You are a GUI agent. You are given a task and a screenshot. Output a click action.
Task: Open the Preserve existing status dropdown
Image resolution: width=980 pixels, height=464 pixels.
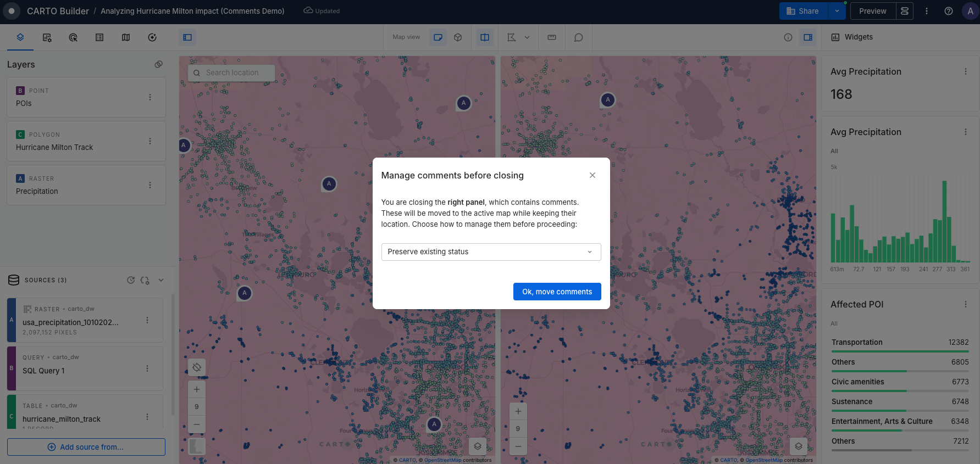click(490, 252)
